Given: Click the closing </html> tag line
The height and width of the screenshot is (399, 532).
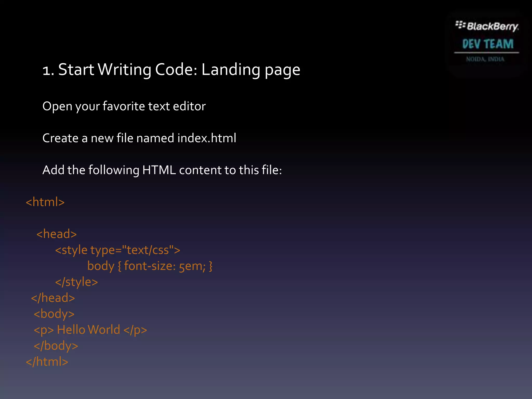Looking at the screenshot, I should pyautogui.click(x=47, y=362).
